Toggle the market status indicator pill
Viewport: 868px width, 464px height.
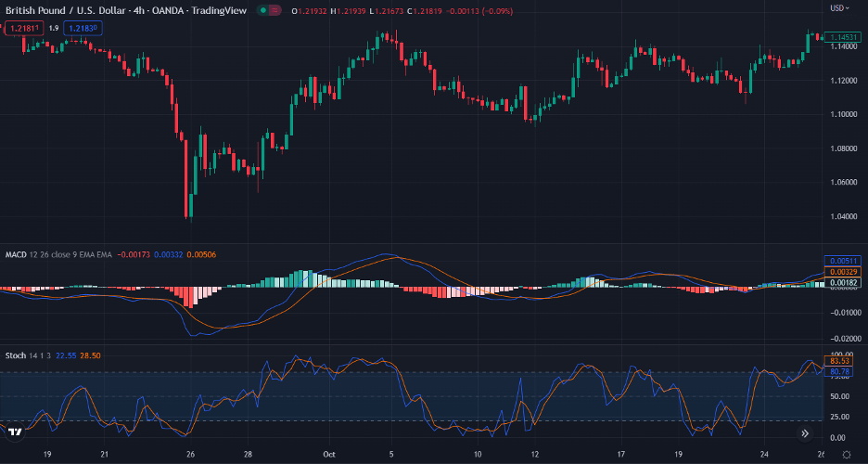(269, 10)
